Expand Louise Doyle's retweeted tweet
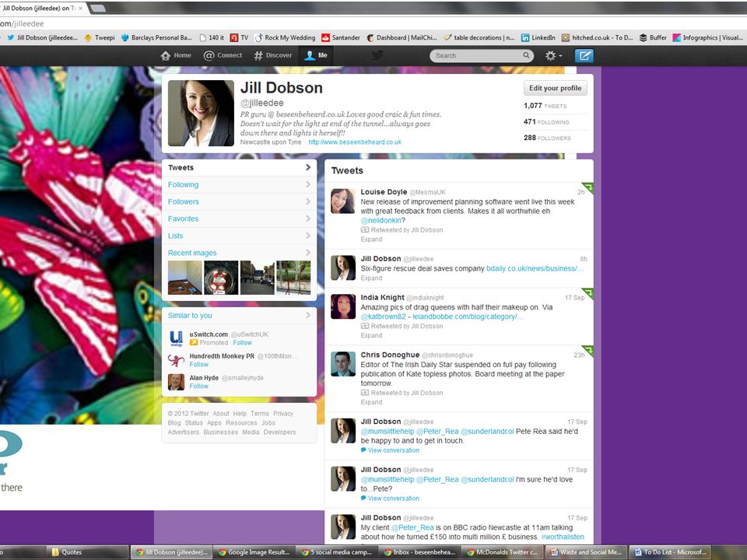Screen dimensions: 747x560 (371, 240)
